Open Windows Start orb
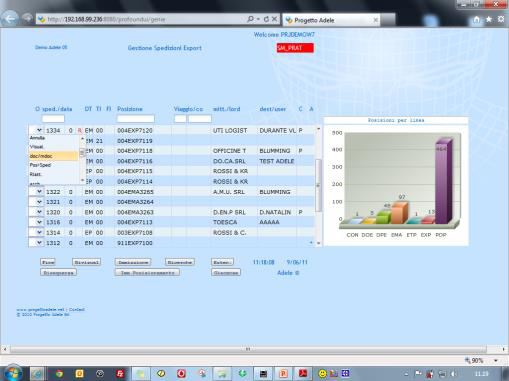This screenshot has width=509, height=381. (13, 373)
